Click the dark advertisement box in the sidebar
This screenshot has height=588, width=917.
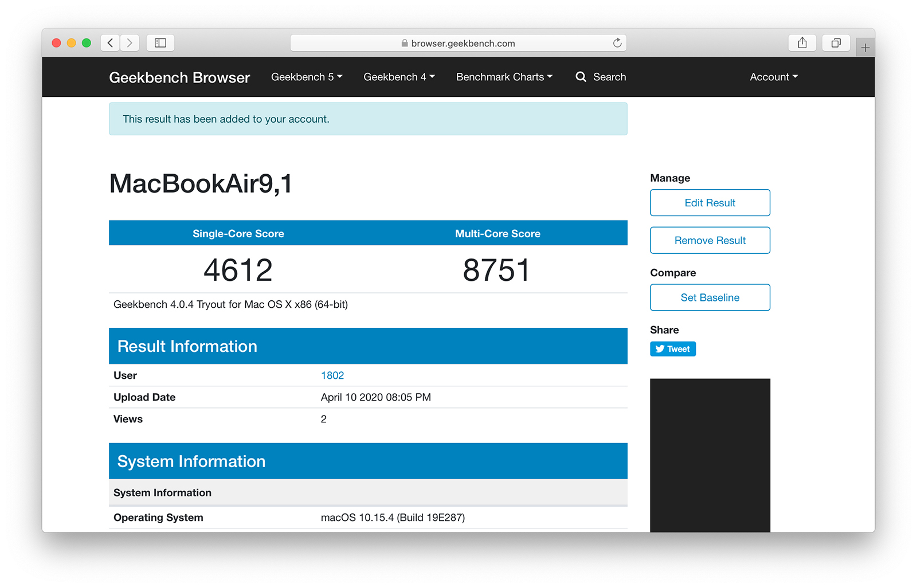[710, 455]
